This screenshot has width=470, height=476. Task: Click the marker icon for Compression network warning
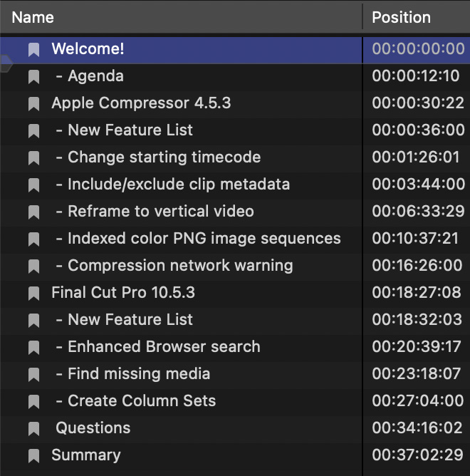[33, 267]
